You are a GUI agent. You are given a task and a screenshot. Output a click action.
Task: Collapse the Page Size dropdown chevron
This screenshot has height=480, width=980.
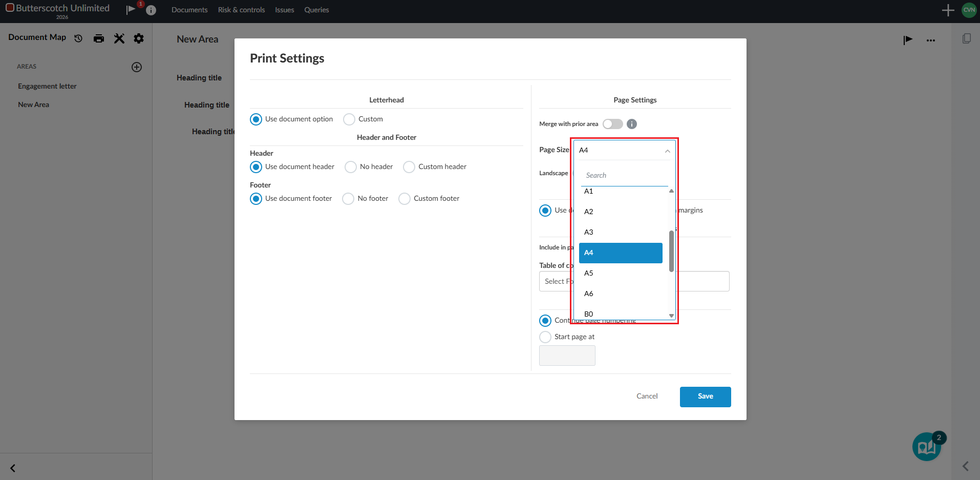tap(667, 151)
